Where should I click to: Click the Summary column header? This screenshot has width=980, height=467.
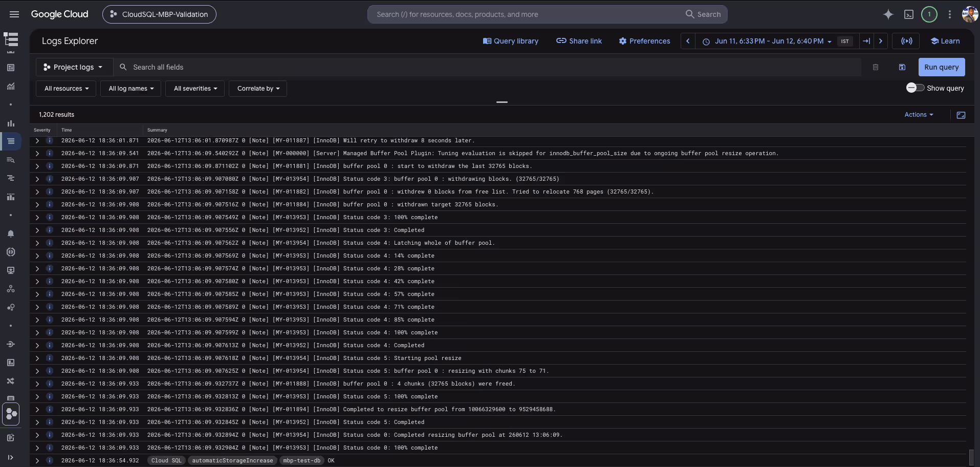[157, 130]
